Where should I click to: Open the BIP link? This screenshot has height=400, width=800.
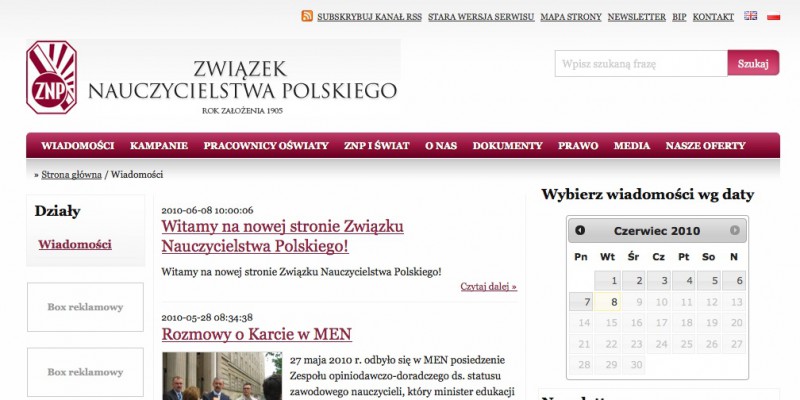(679, 17)
